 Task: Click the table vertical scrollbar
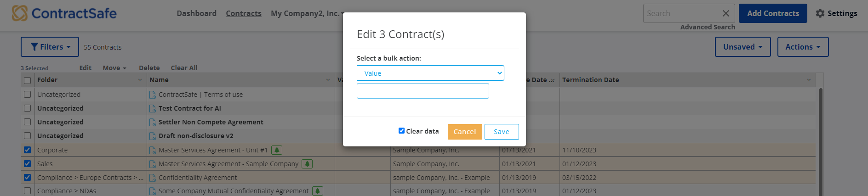point(821,142)
